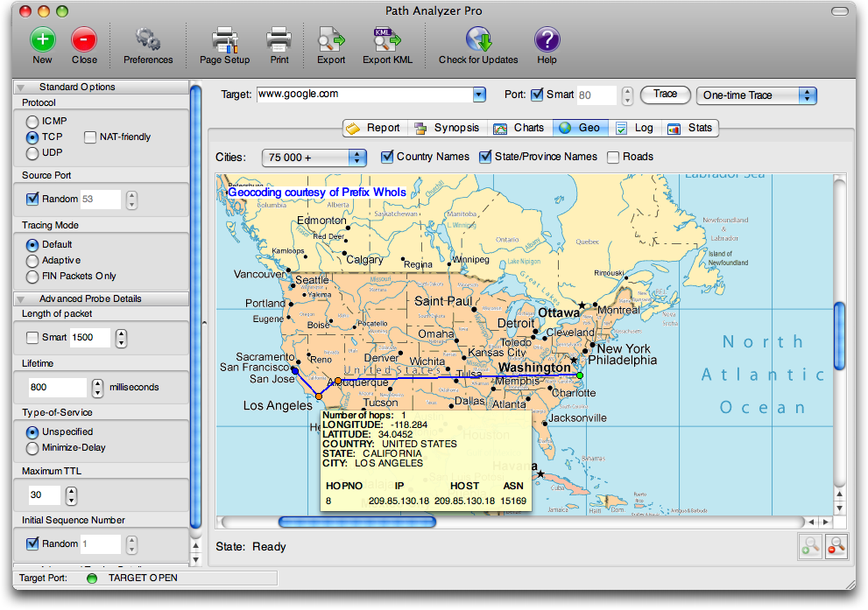Switch to the Charts tab
Screen dimensions: 868x610
519,128
